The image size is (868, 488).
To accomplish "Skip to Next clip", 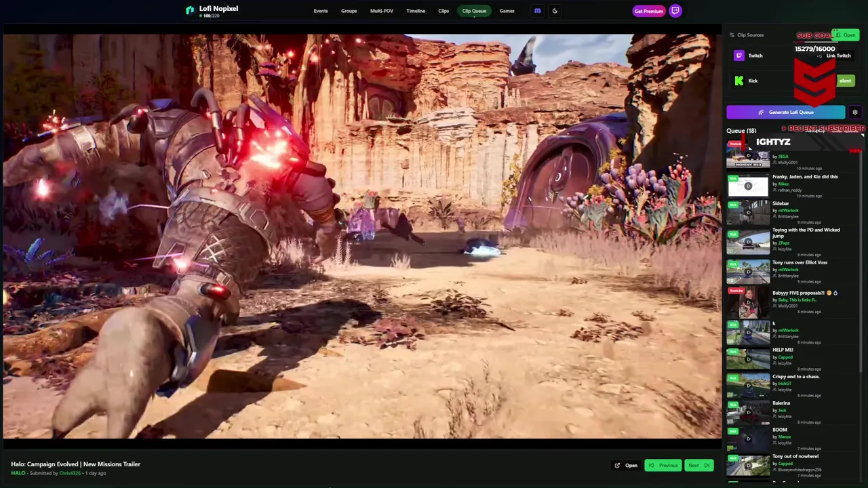I will [x=698, y=466].
